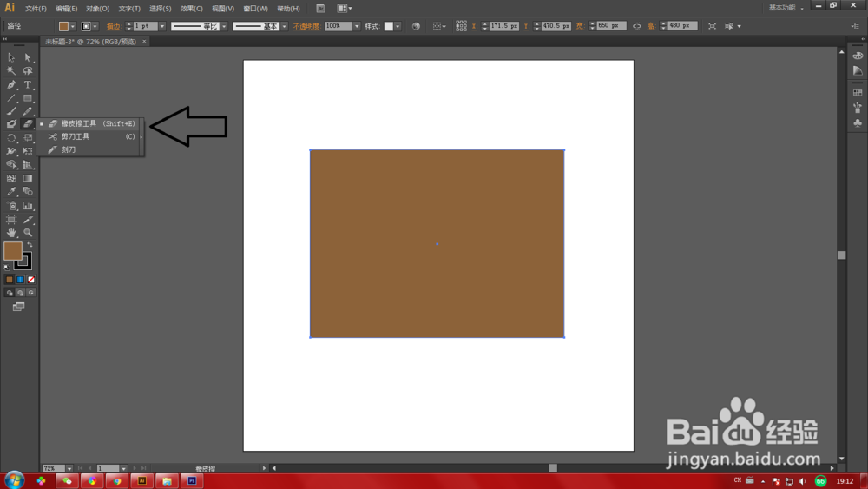Viewport: 868px width, 489px height.
Task: Select the Pen tool
Action: coord(11,85)
